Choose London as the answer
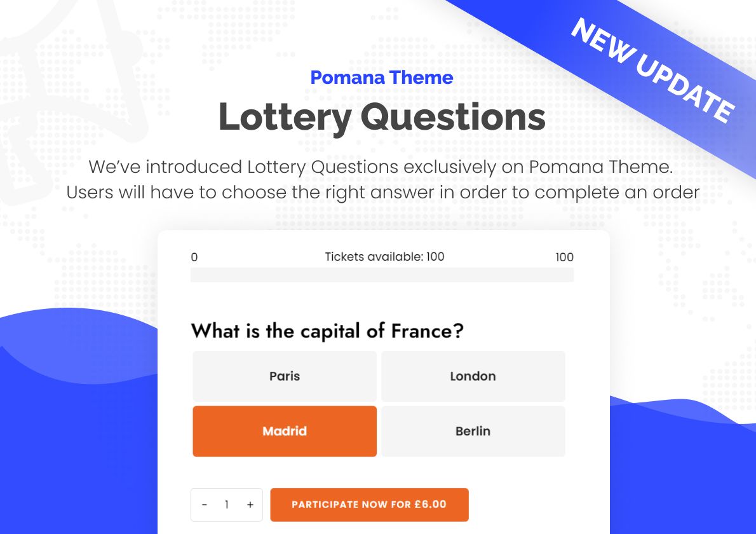 coord(473,376)
